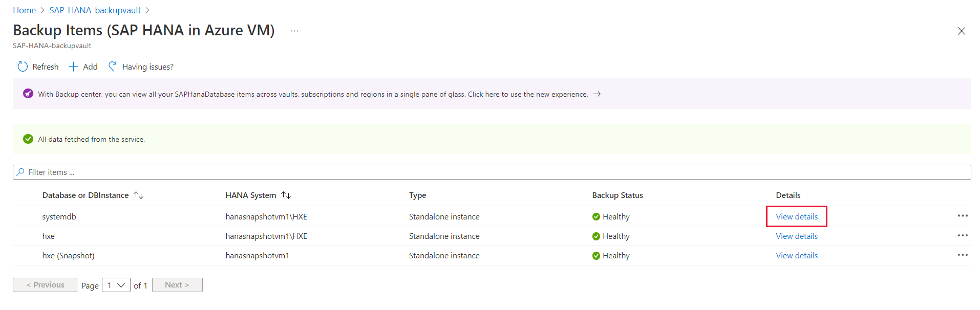Viewport: 980px width, 310px height.
Task: View details for systemdb database
Action: click(796, 216)
